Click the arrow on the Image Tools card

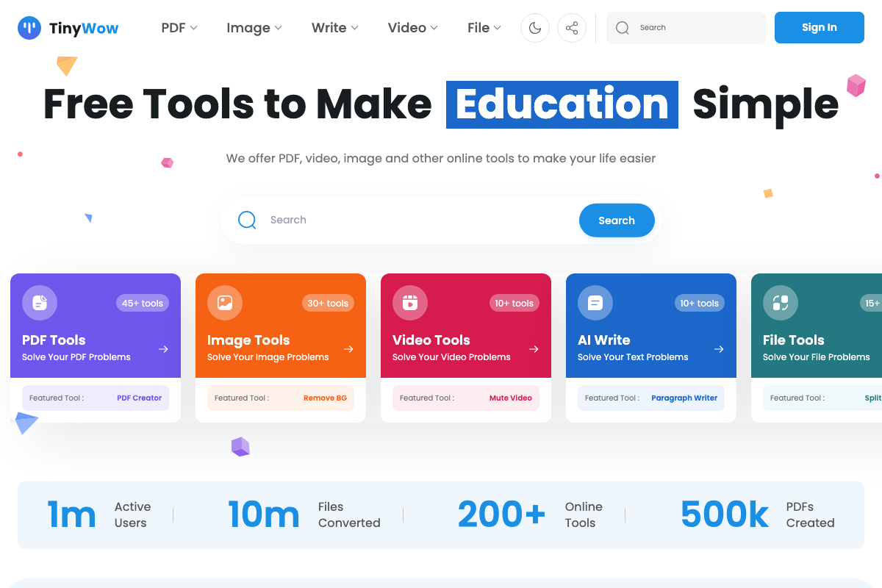click(x=349, y=349)
